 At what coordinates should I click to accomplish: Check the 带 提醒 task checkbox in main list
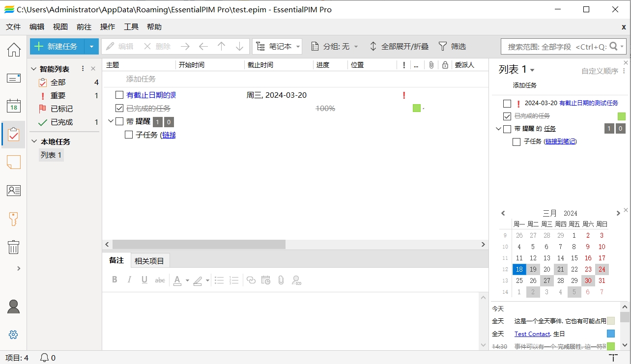tap(119, 121)
